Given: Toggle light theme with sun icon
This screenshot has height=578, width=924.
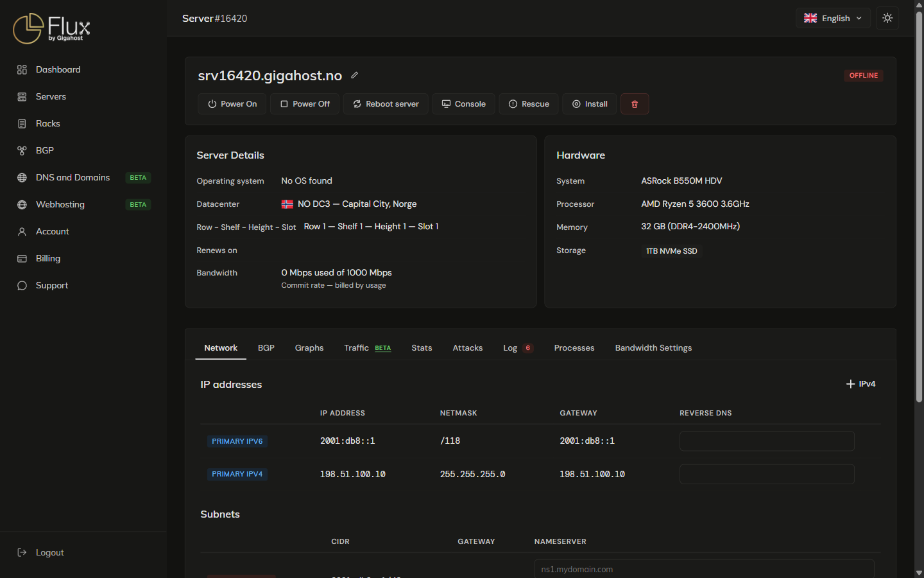Looking at the screenshot, I should (887, 18).
